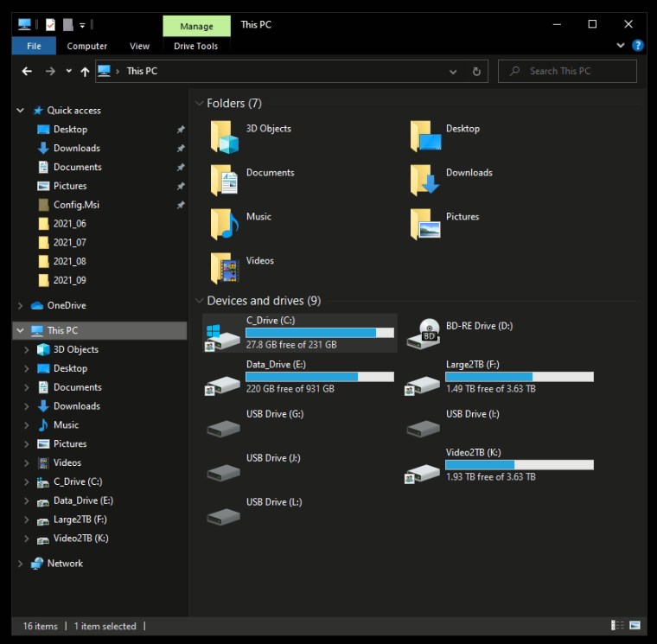Image resolution: width=657 pixels, height=644 pixels.
Task: Switch to details view in status bar
Action: pos(617,625)
